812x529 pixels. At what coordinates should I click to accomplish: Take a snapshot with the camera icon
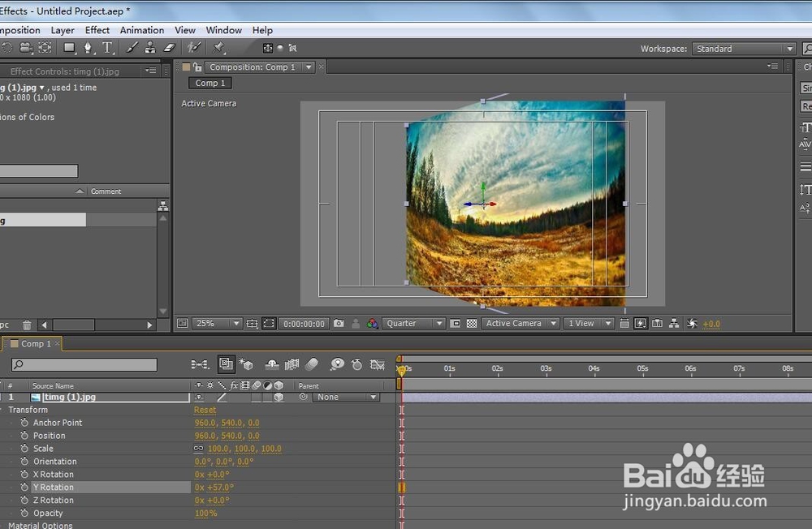coord(339,324)
